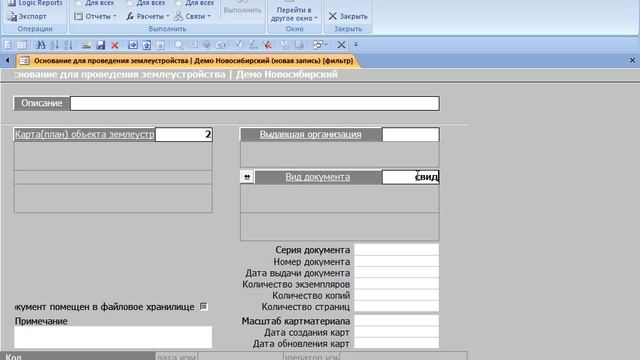Screen dimensions: 640x360
Task: Toggle the Для всех checkbox above Отчеты
Action: click(78, 2)
